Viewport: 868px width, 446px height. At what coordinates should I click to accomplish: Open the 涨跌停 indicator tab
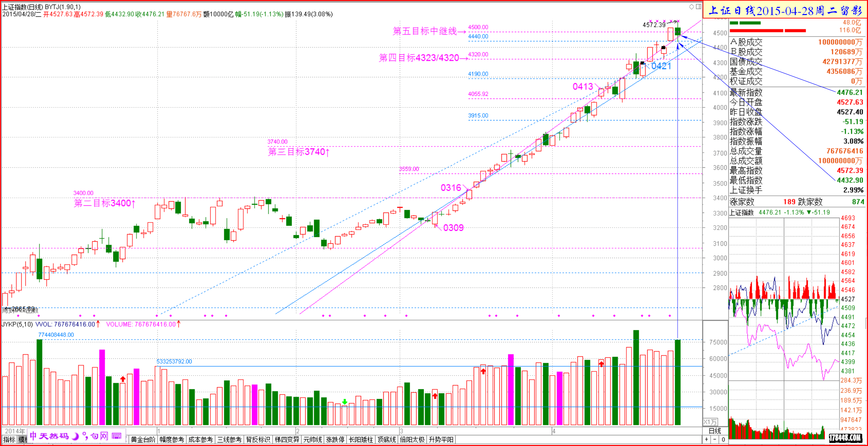(335, 439)
